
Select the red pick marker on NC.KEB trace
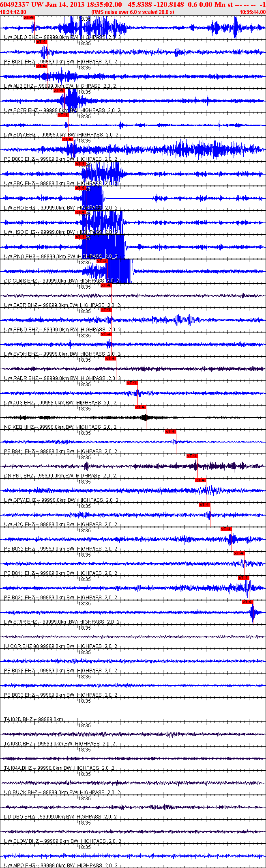141,407
